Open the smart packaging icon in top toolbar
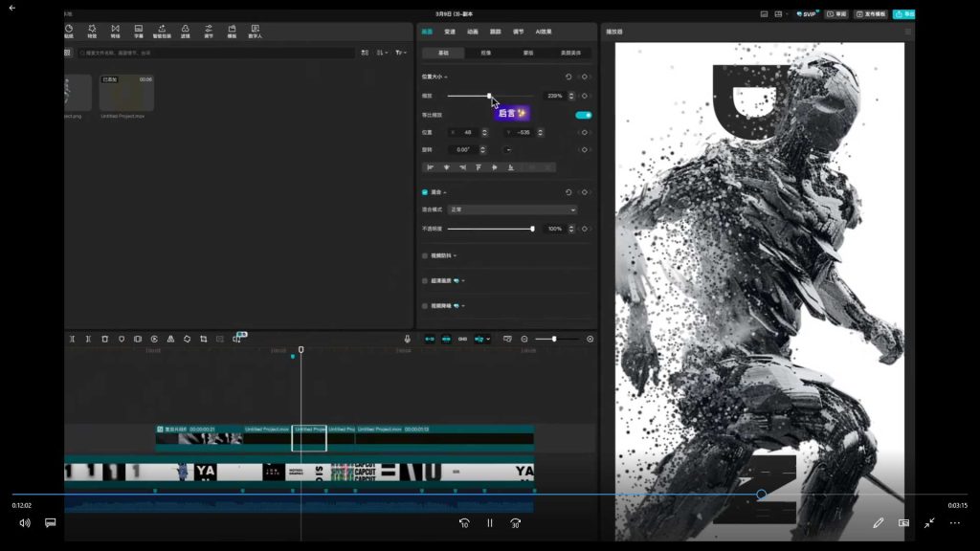This screenshot has height=551, width=980. click(x=162, y=32)
